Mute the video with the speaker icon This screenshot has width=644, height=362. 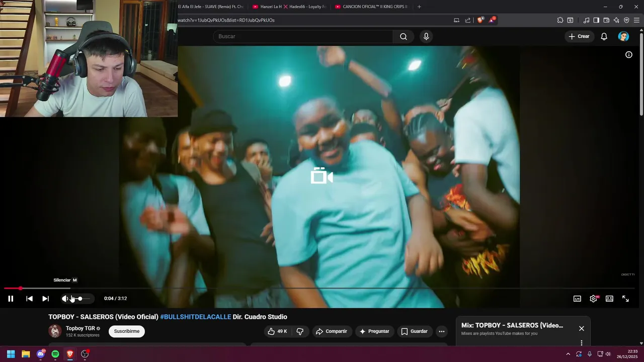pyautogui.click(x=65, y=299)
